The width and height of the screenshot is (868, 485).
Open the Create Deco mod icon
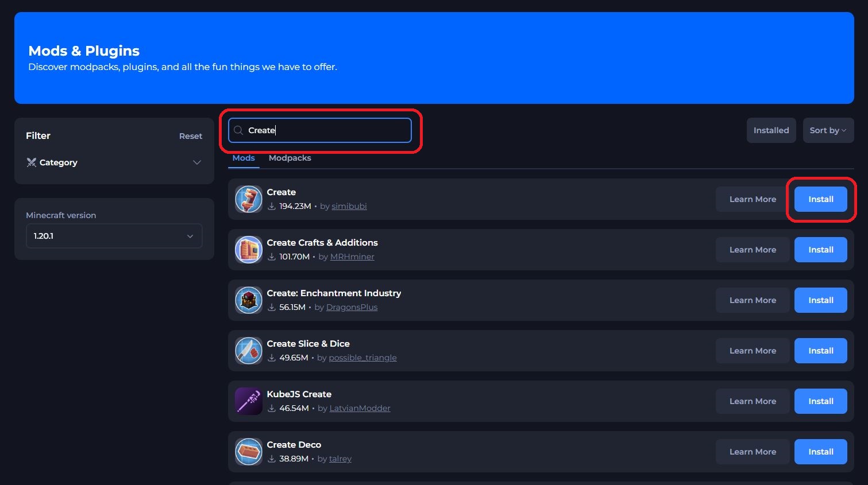pos(249,452)
